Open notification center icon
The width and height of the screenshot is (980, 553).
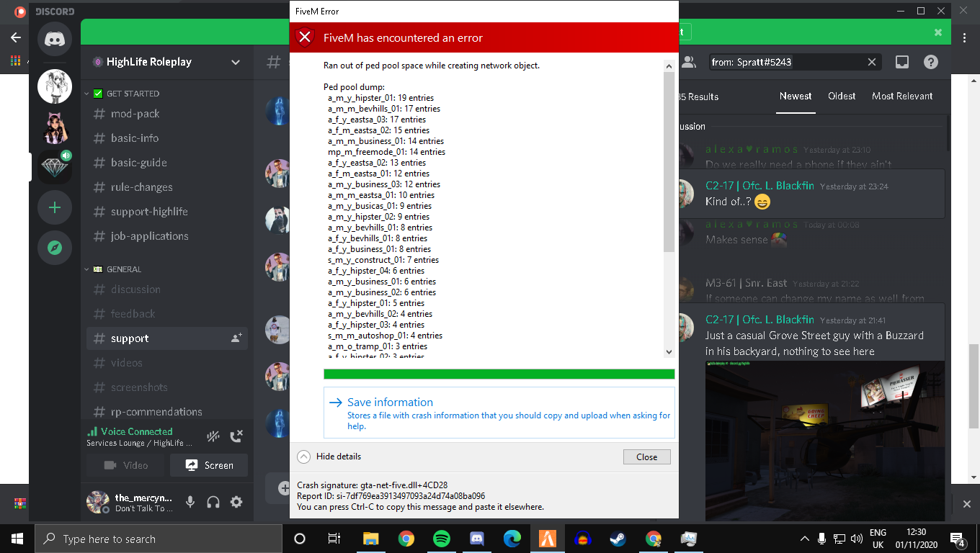tap(958, 539)
